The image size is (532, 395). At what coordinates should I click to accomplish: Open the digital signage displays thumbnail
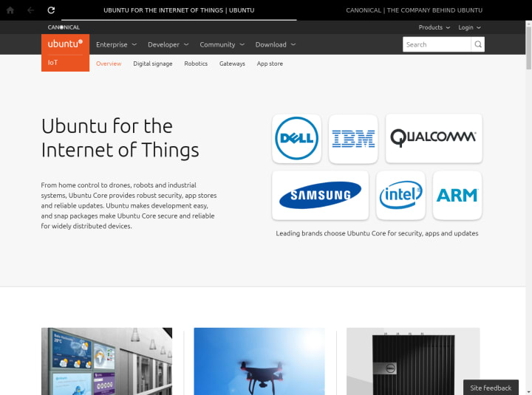(x=106, y=361)
